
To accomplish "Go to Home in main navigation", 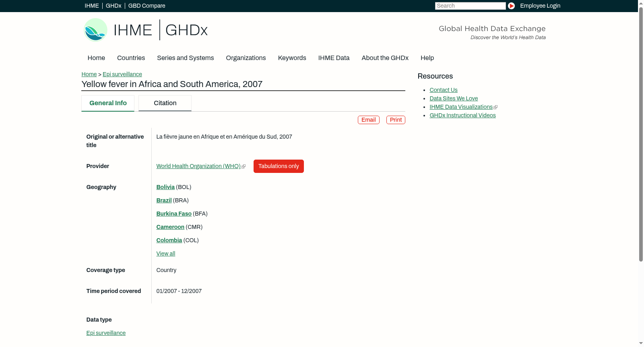I will 96,58.
